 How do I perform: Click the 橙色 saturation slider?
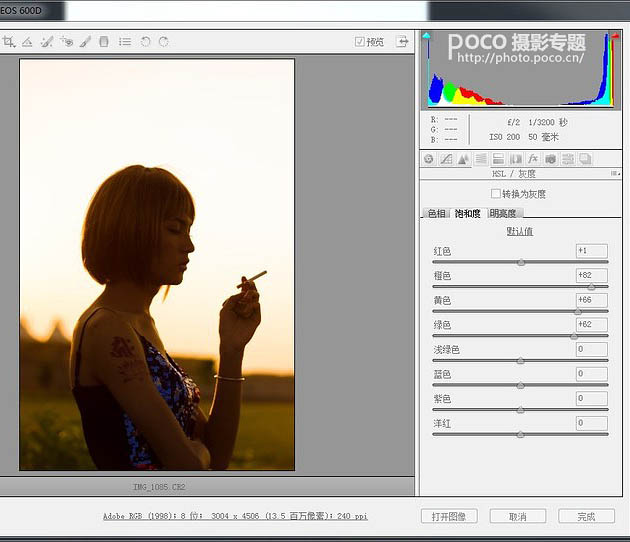[x=520, y=287]
